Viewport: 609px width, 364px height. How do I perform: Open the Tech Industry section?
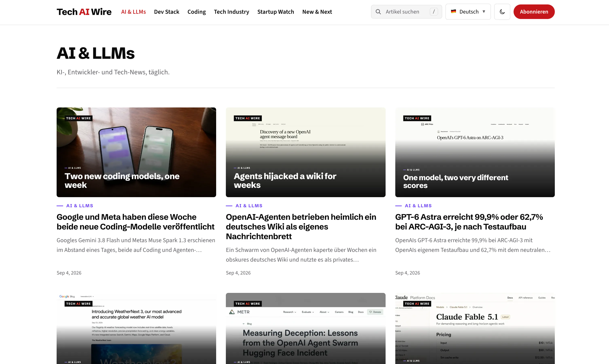click(x=232, y=12)
